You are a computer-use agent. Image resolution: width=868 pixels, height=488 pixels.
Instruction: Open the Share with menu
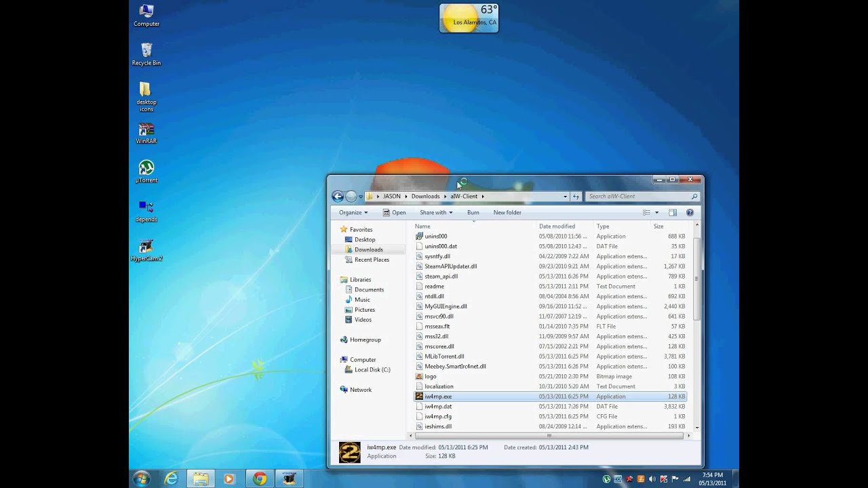pyautogui.click(x=436, y=213)
